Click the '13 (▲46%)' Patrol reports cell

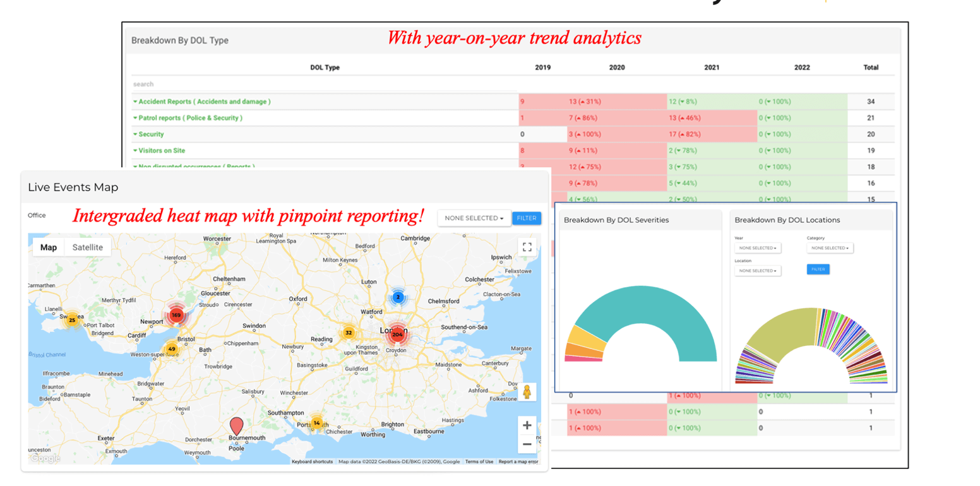[x=712, y=117]
